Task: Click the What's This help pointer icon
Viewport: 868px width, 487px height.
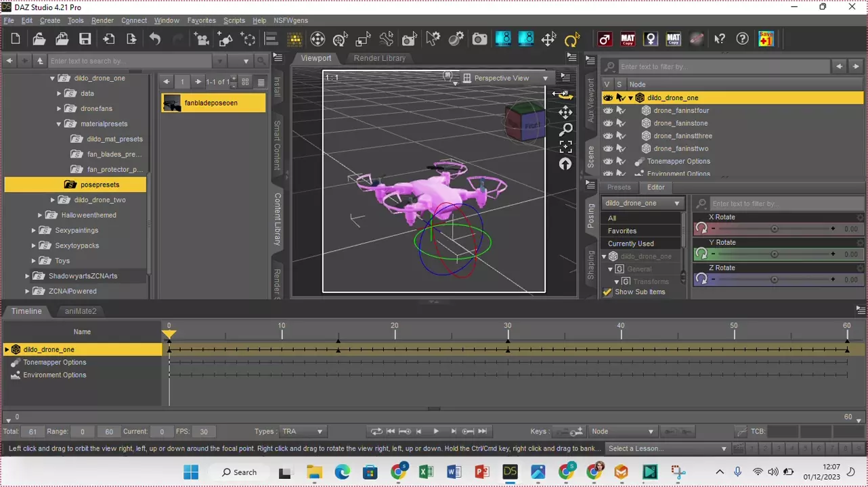Action: (720, 39)
